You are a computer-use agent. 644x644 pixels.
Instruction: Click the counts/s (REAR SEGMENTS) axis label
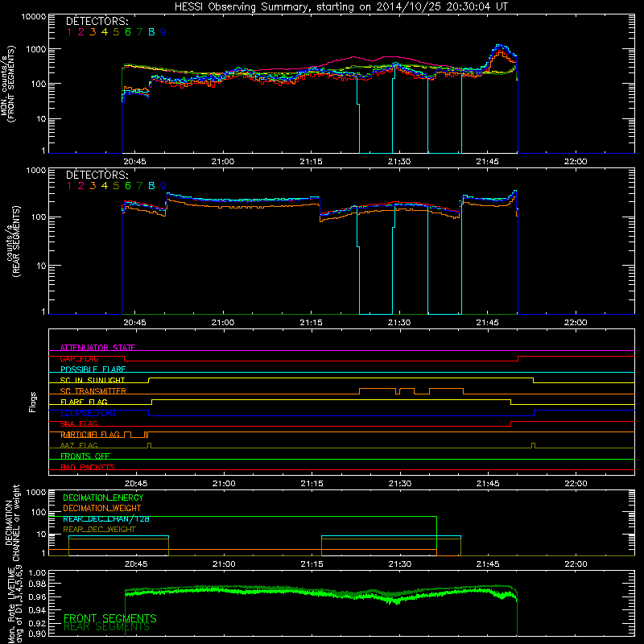click(x=12, y=242)
